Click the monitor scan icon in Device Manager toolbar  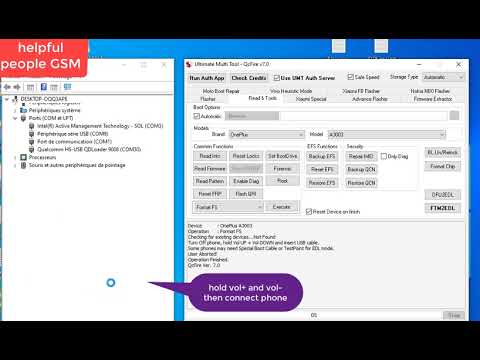(x=67, y=87)
